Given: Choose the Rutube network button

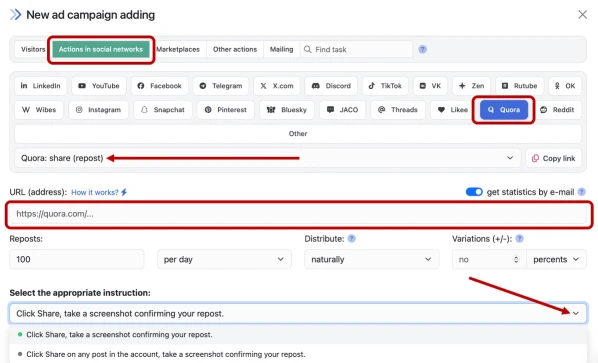Looking at the screenshot, I should [519, 86].
